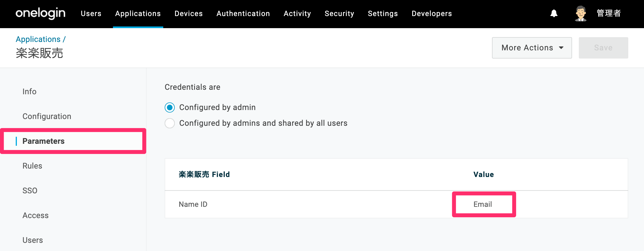
Task: Select Configured by admin radio option
Action: (170, 107)
